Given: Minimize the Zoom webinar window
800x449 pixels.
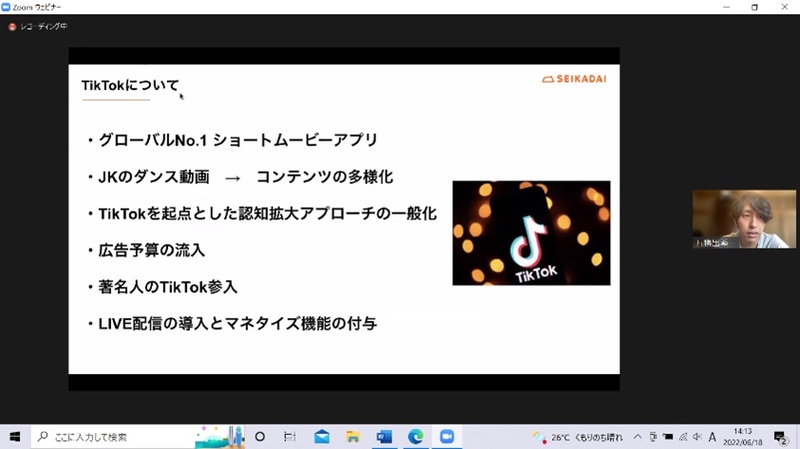Looking at the screenshot, I should coord(727,7).
